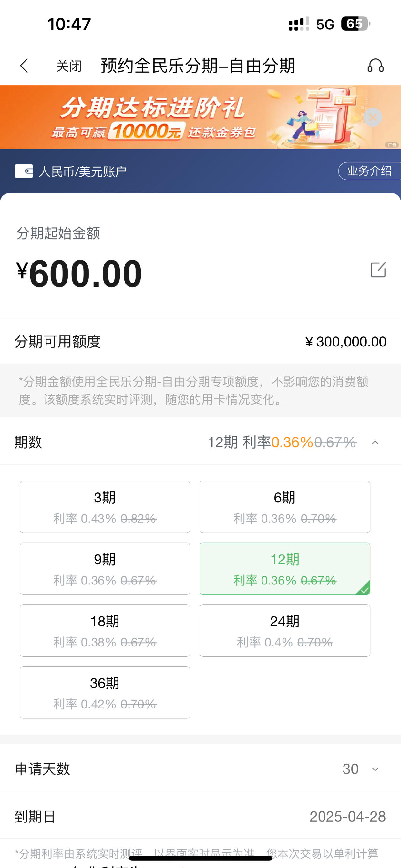Collapse the 期数 options chevron
This screenshot has width=401, height=868.
[375, 442]
